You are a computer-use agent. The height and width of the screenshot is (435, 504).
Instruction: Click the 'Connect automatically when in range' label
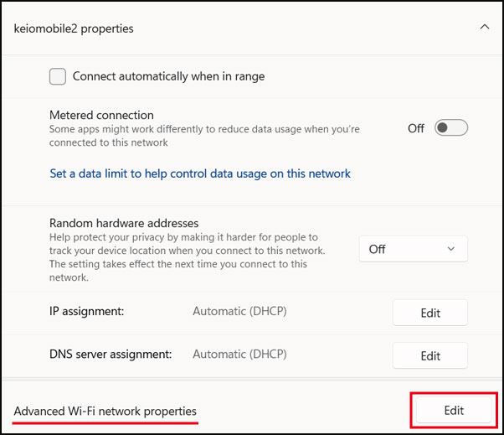(168, 76)
